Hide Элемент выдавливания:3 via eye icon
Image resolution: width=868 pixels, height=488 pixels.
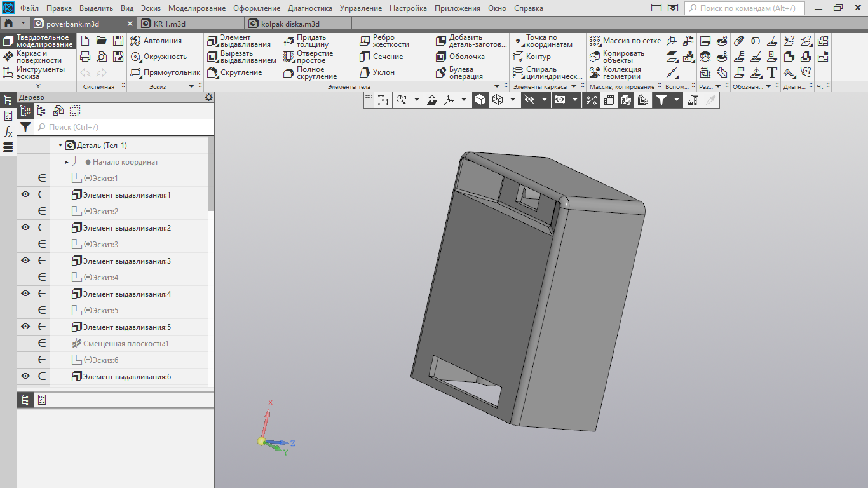click(x=25, y=261)
